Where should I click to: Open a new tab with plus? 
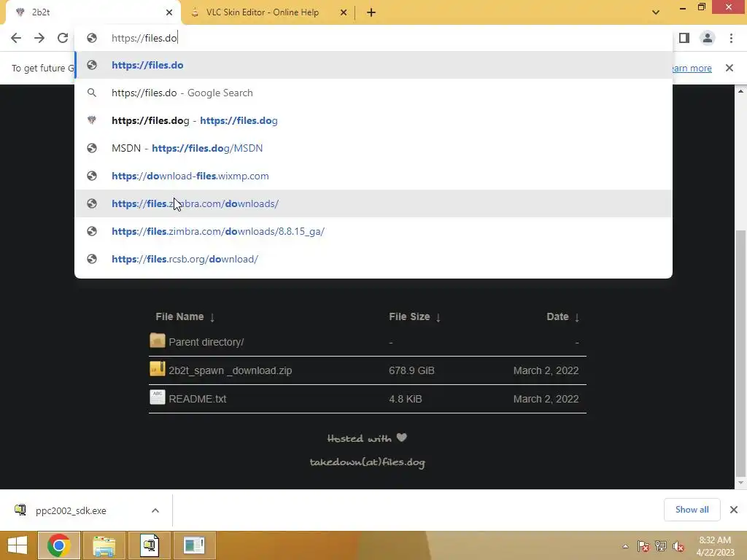tap(371, 12)
